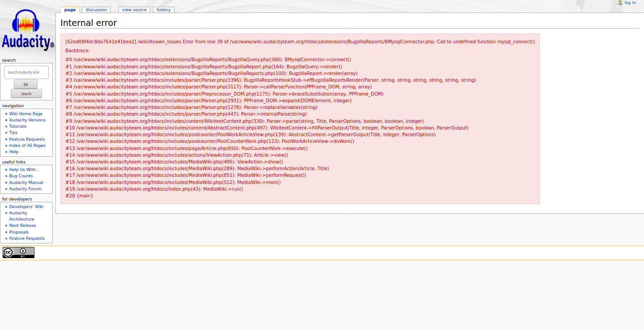
Task: Click backtrace line #3 efBugzillaReportsRender
Action: coord(271,80)
